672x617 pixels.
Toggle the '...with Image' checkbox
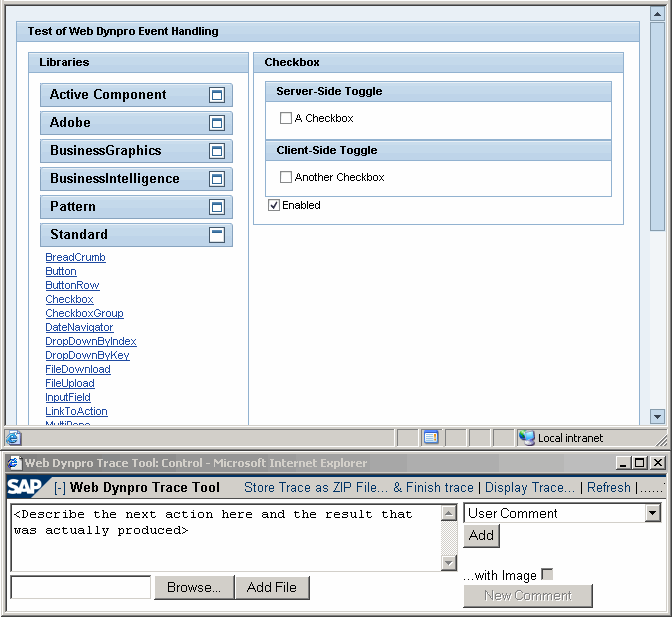547,574
